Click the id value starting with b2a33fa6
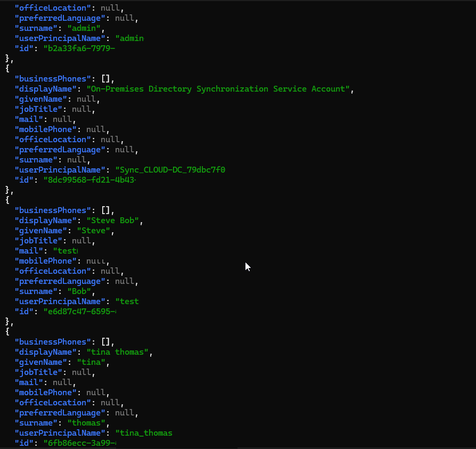 point(79,48)
